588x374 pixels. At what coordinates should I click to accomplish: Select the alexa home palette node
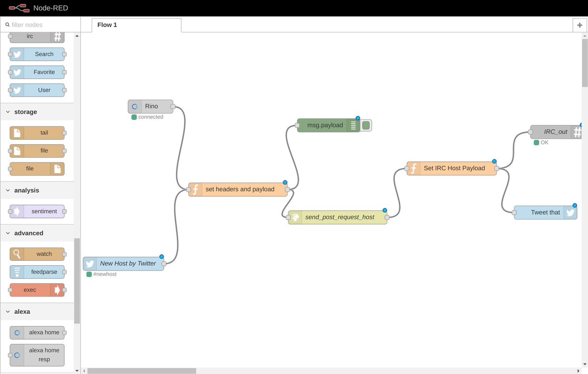(x=37, y=332)
